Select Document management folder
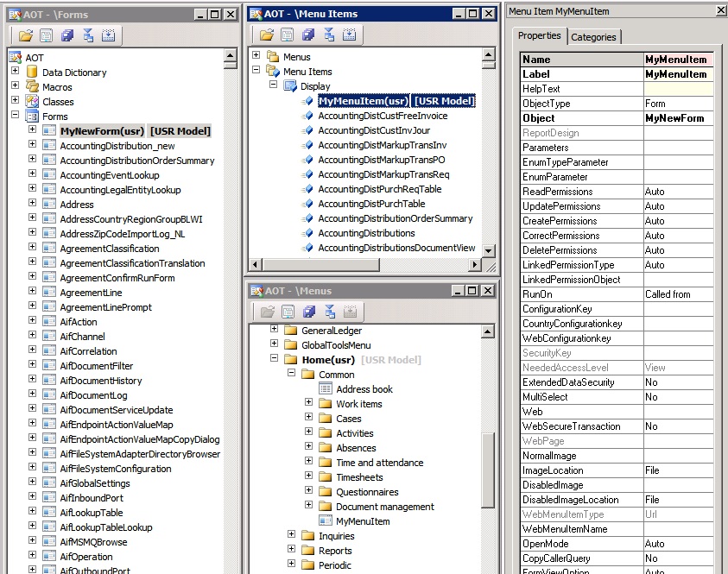The height and width of the screenshot is (574, 728). [385, 507]
